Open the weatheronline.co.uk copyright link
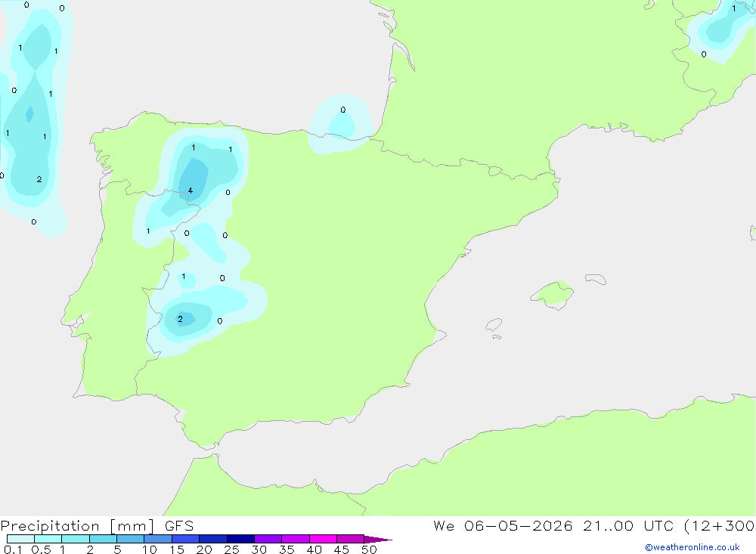756x554 pixels. (692, 547)
